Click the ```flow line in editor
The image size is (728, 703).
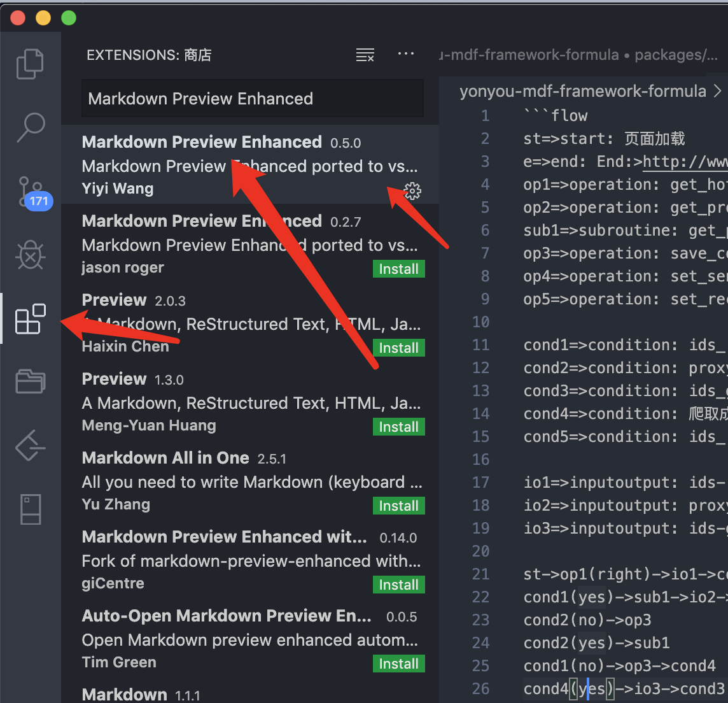tap(556, 116)
